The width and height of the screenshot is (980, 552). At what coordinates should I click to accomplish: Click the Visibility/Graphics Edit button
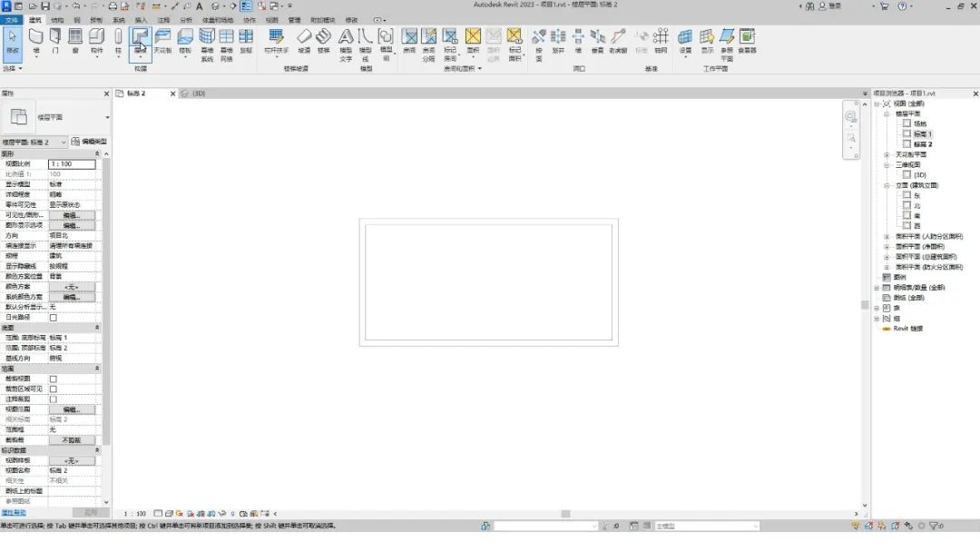point(72,215)
